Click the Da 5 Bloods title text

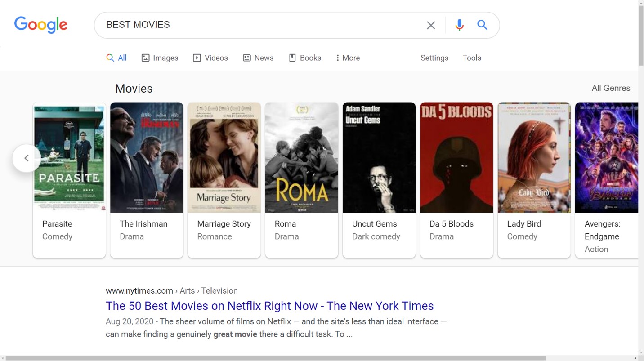(452, 224)
